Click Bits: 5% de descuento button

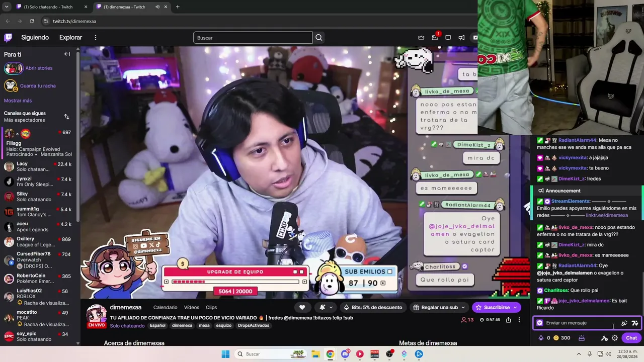[373, 307]
